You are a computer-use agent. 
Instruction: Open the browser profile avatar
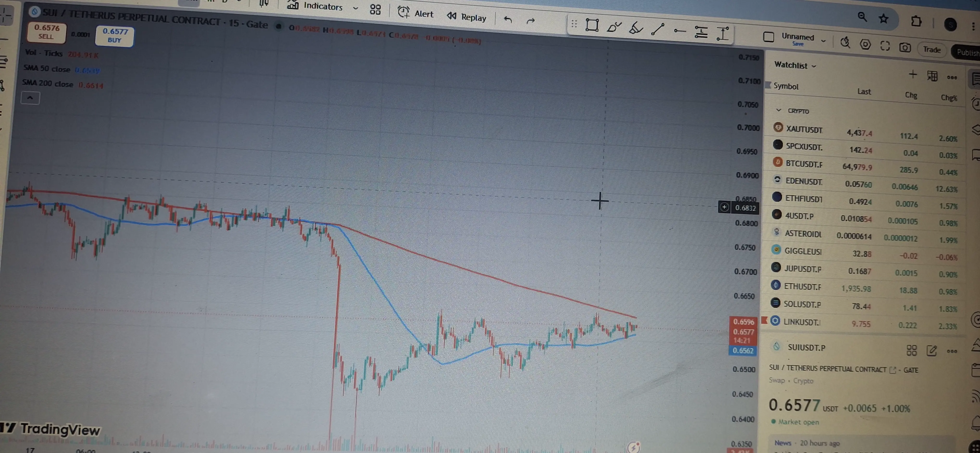[x=950, y=25]
